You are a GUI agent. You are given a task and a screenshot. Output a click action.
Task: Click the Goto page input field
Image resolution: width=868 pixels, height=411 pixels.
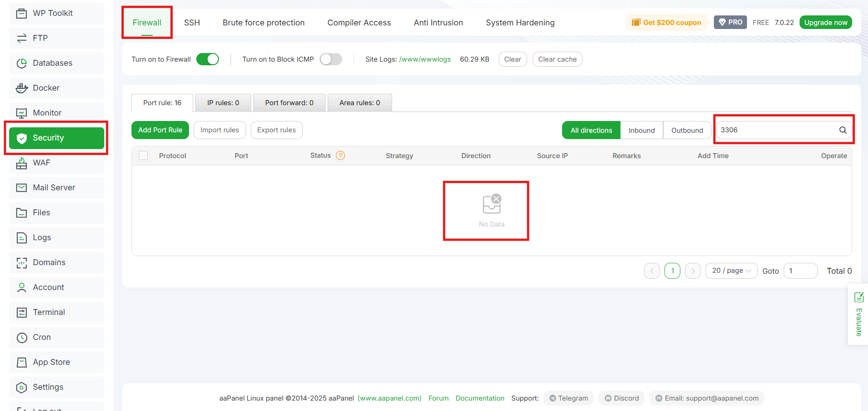tap(800, 271)
